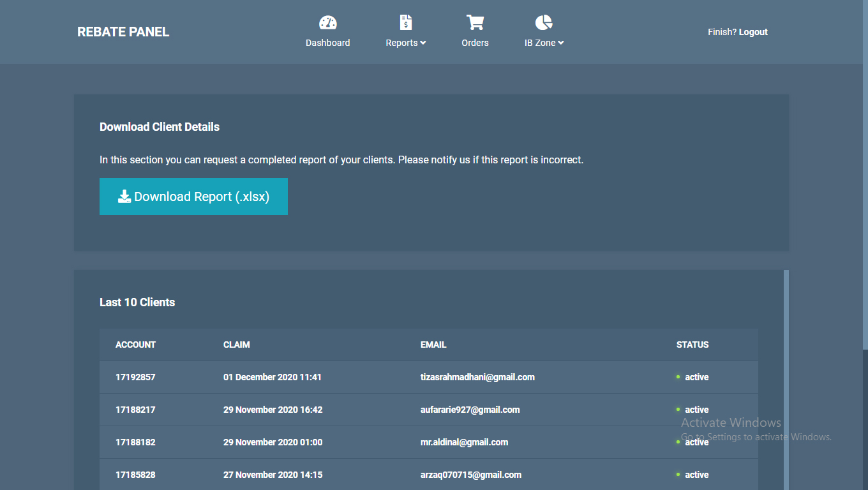Click the download icon on report button
Screen dimensions: 868x490
click(x=124, y=197)
